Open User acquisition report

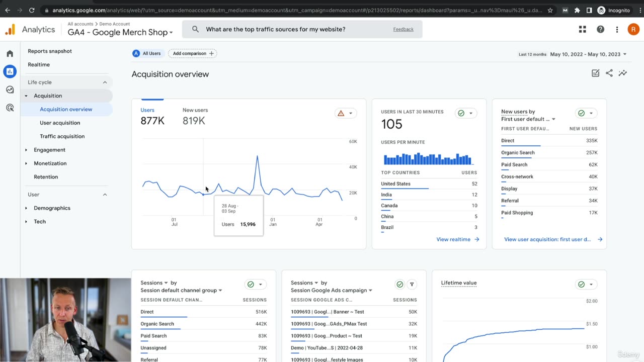click(x=60, y=123)
